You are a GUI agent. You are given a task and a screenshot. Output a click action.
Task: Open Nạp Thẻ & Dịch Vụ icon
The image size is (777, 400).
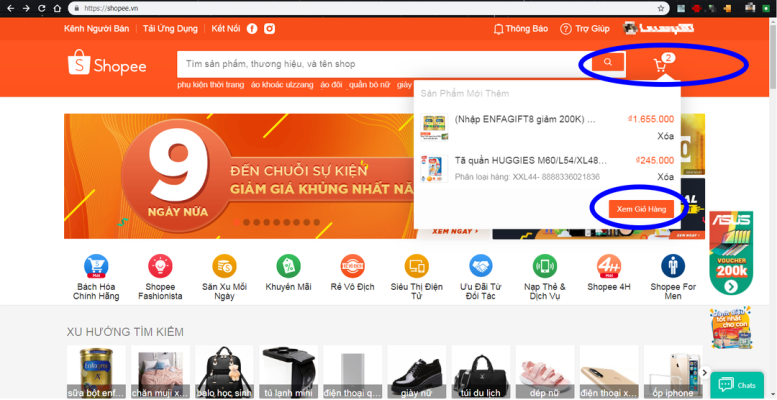point(545,266)
